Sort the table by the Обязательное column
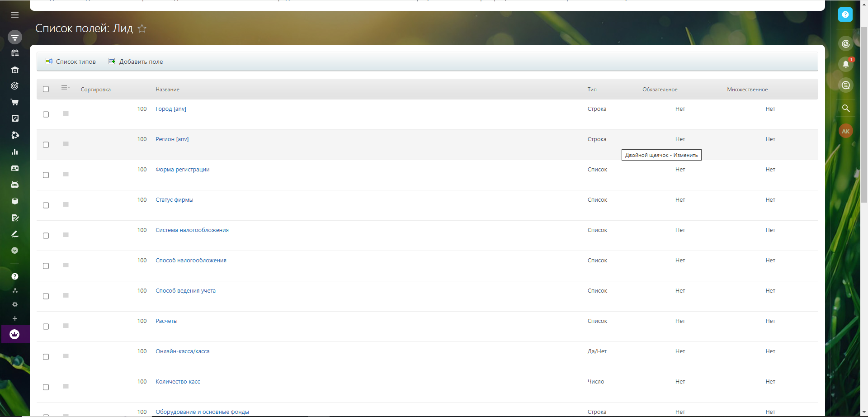The width and height of the screenshot is (868, 417). coord(660,90)
